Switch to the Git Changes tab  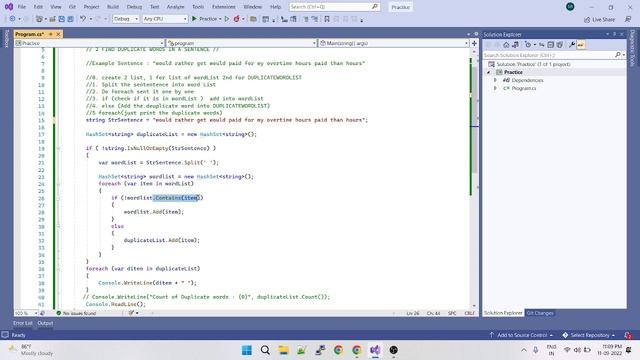point(540,313)
